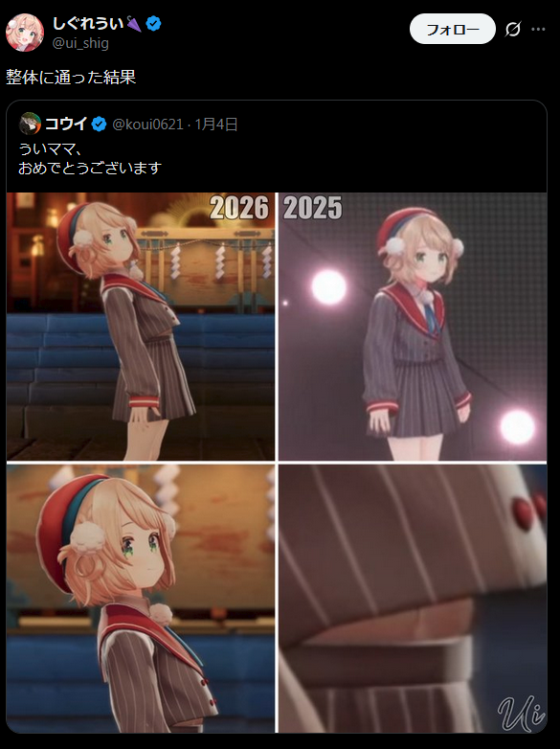Open the three-dot more options menu
Viewport: 560px width, 749px height.
pos(538,30)
